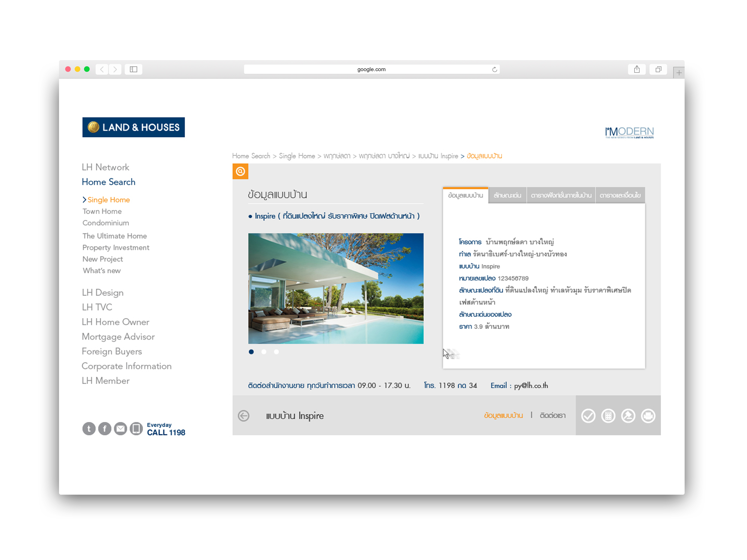
Task: Select the third image carousel dot
Action: (x=276, y=352)
